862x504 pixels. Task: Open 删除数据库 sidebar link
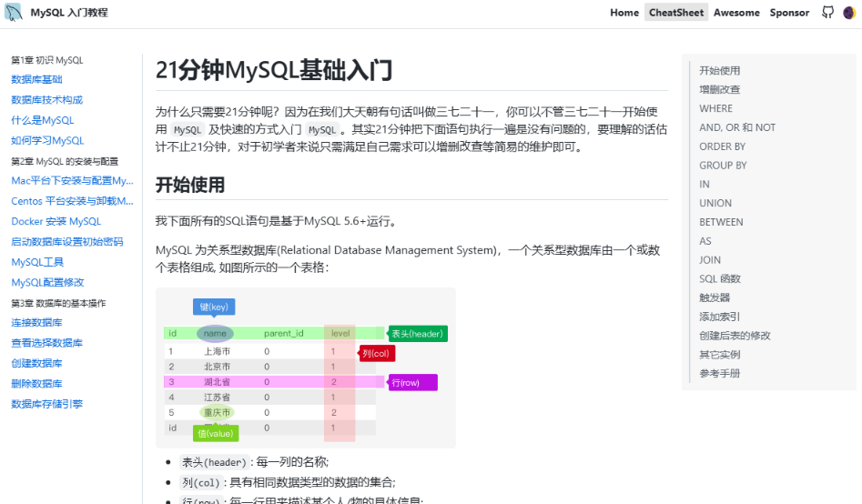(x=36, y=384)
